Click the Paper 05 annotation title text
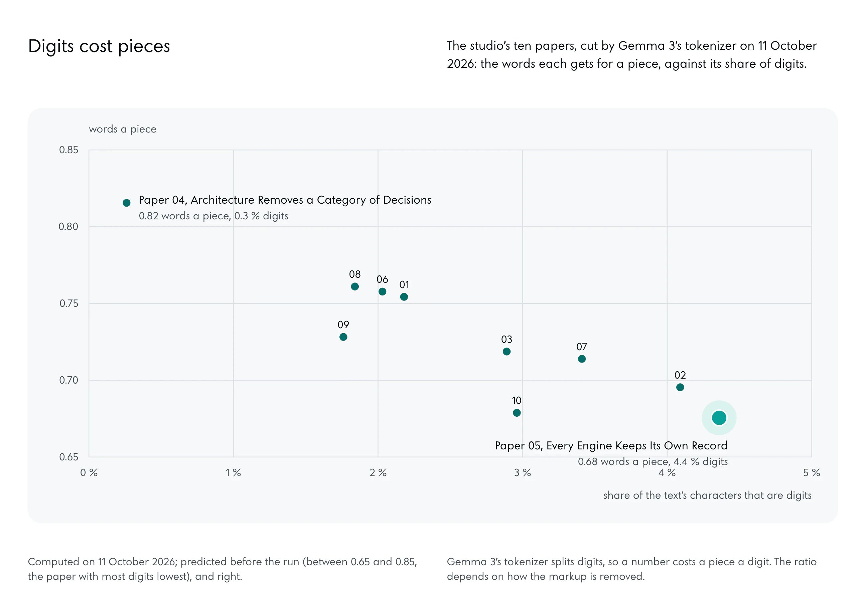866x616 pixels. 611,445
